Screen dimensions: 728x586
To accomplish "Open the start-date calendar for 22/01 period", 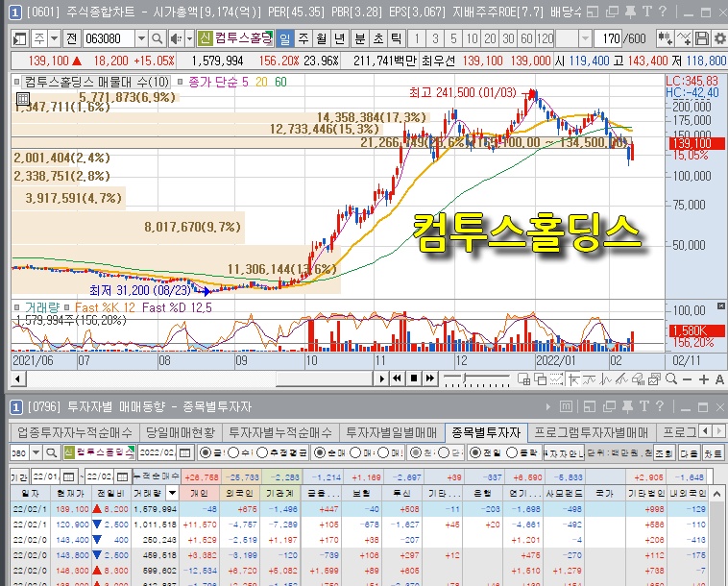I will point(68,476).
